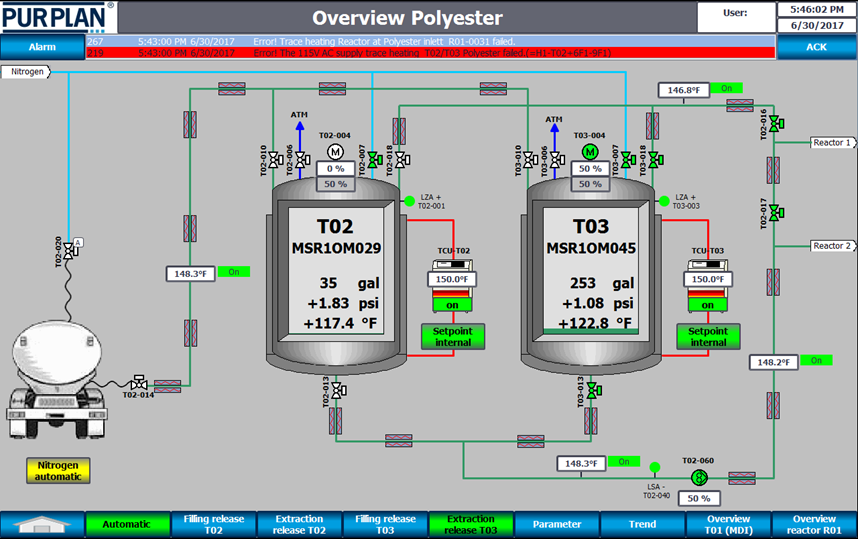Click the T02-060 pump 50 % speed field

(699, 498)
